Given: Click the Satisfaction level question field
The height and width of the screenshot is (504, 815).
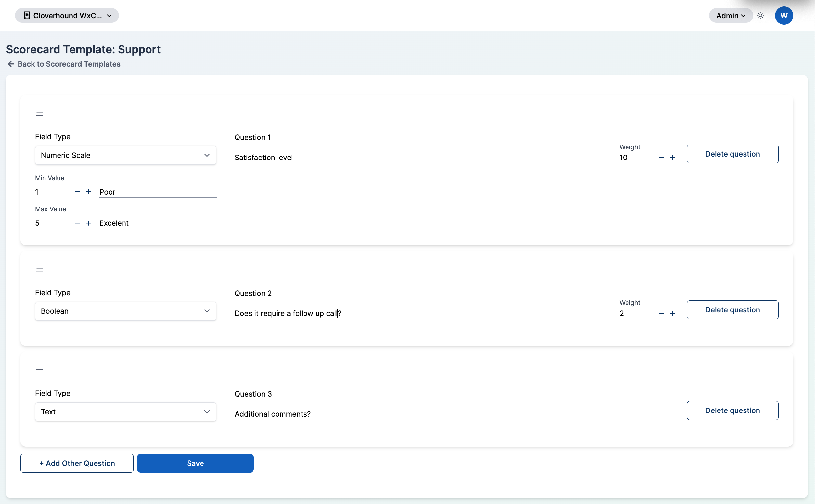Looking at the screenshot, I should [422, 157].
